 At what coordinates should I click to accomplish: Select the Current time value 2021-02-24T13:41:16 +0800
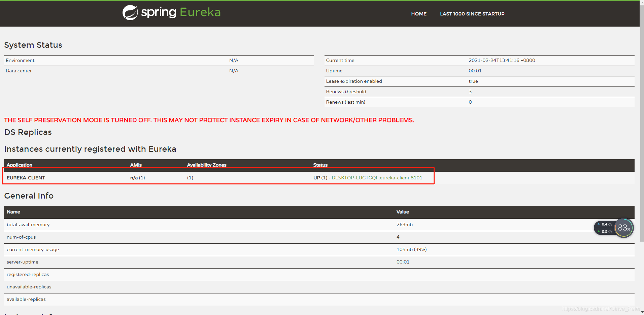coord(502,60)
